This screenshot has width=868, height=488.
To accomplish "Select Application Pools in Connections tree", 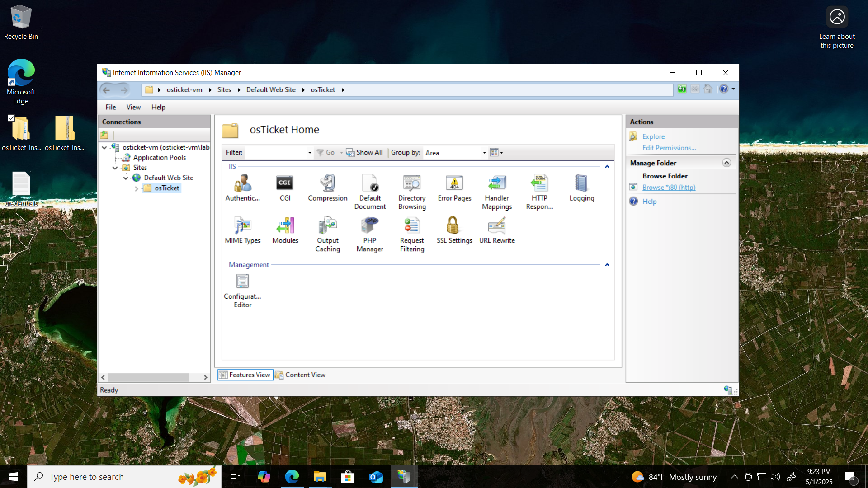I will click(159, 158).
